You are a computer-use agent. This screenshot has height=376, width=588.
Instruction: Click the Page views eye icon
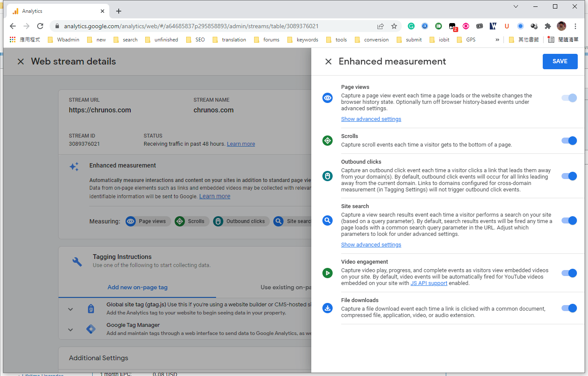pos(328,98)
